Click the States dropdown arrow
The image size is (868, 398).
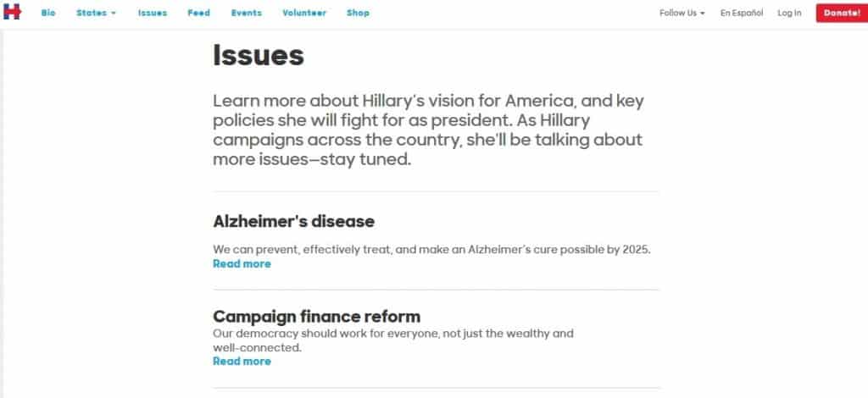coord(113,14)
